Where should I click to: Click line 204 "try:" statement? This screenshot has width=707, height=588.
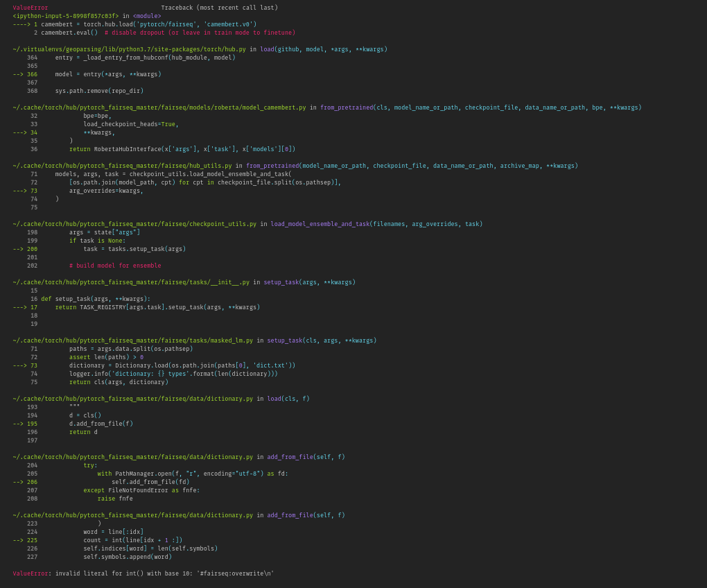click(90, 465)
